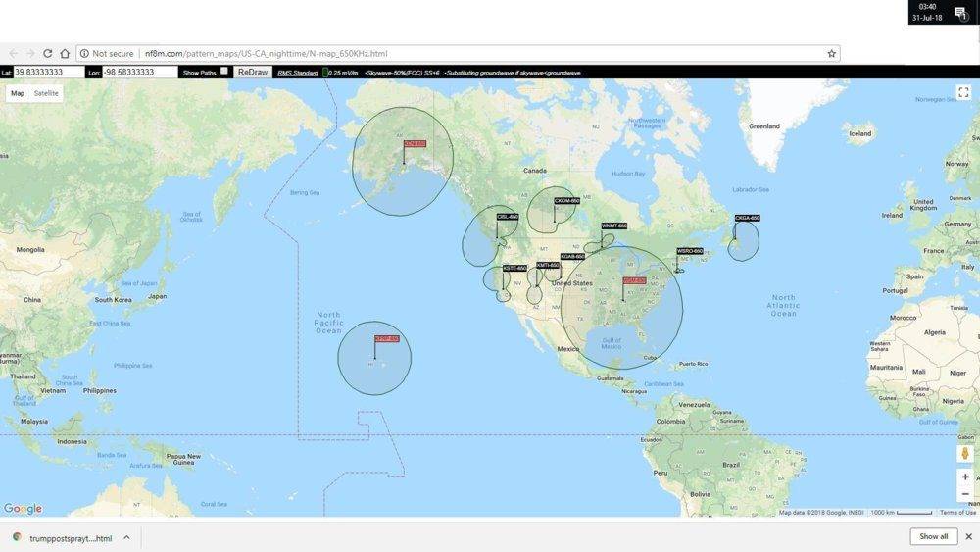980x552 pixels.
Task: Open the trumppostsprayt html download
Action: click(x=71, y=538)
